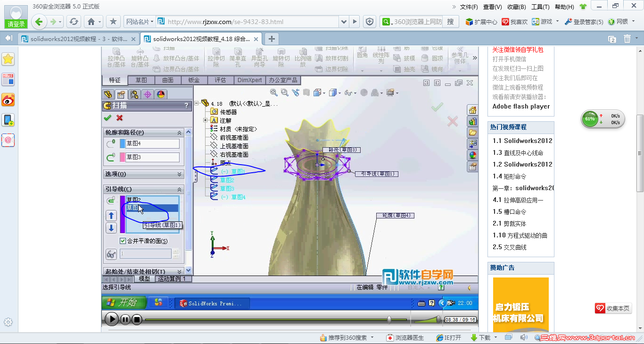Click the Zoom to Area magnifier icon
Image resolution: width=644 pixels, height=344 pixels.
click(285, 92)
